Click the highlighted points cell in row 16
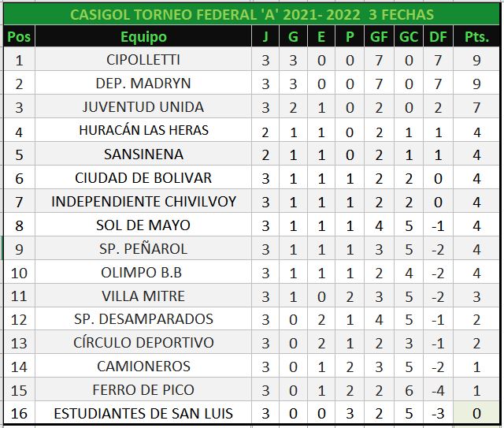 point(475,413)
